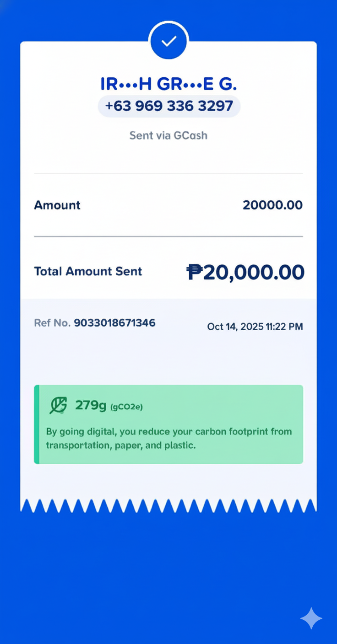Select recipient name IR•••H GR•••E G.
Screen dimensions: 337x644
168,84
